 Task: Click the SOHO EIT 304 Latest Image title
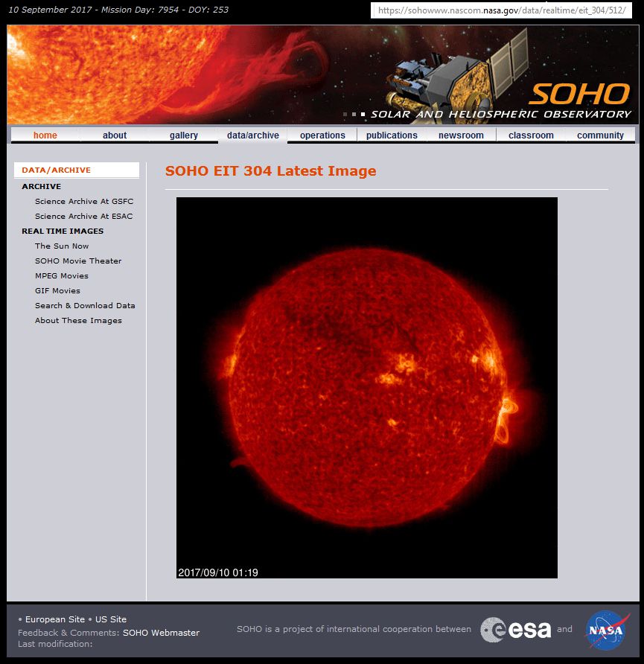pos(270,170)
